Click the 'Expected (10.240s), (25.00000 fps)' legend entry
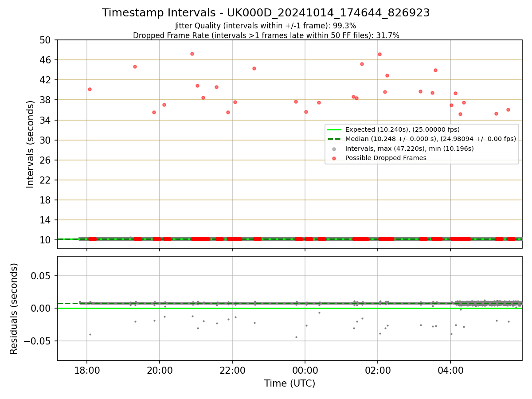The width and height of the screenshot is (532, 399). pos(403,130)
